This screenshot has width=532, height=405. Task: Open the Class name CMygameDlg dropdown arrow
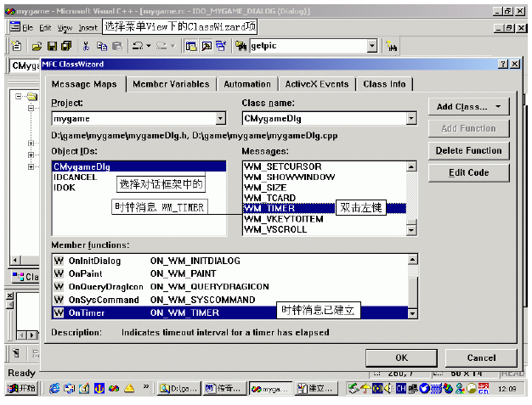pyautogui.click(x=411, y=119)
